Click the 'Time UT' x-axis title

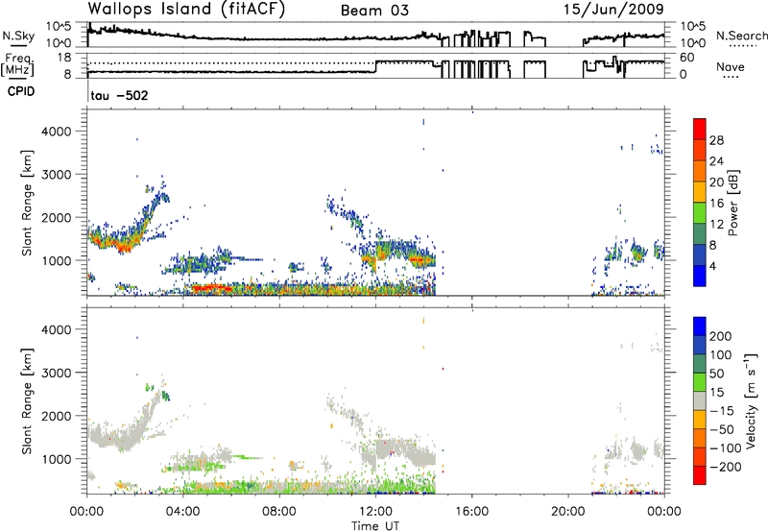[375, 526]
